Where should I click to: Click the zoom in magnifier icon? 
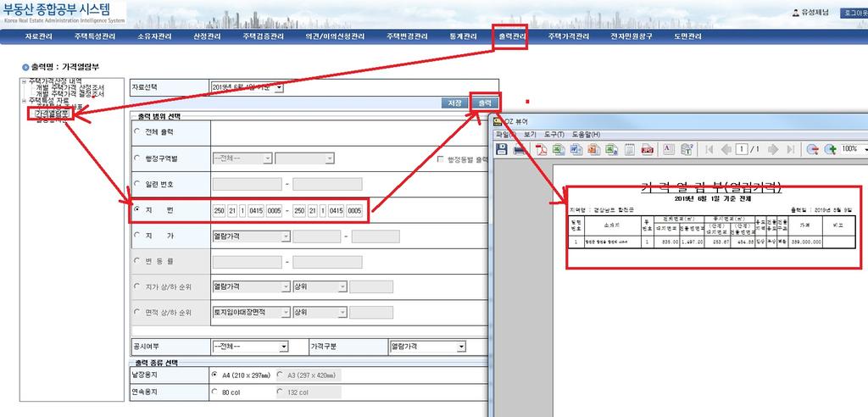tap(830, 149)
